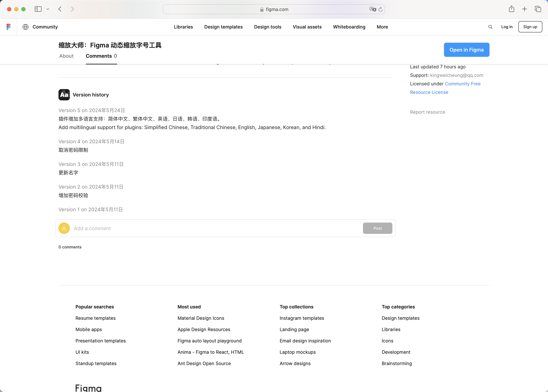Open the Safari share icon
The height and width of the screenshot is (392, 548).
pos(511,9)
